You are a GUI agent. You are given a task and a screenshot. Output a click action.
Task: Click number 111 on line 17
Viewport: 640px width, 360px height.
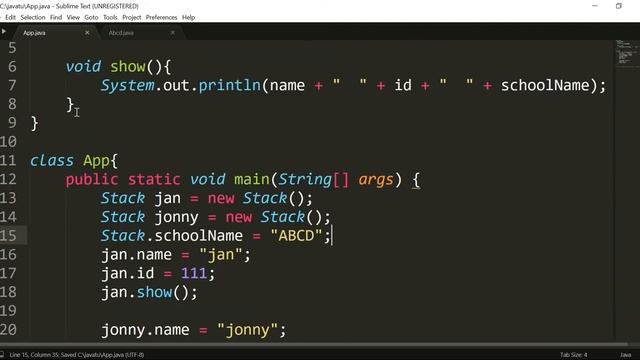(194, 273)
